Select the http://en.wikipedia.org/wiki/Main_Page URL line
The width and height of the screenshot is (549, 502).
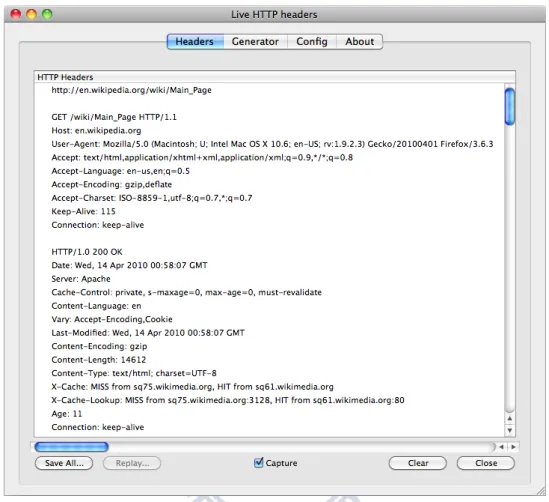131,90
